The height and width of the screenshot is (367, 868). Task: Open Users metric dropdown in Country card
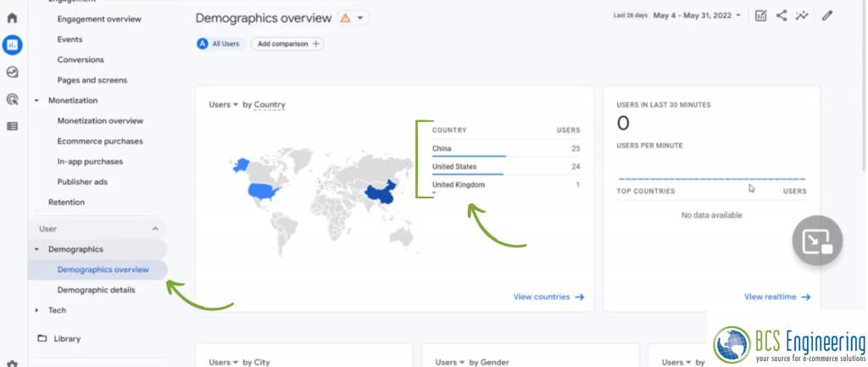(224, 104)
